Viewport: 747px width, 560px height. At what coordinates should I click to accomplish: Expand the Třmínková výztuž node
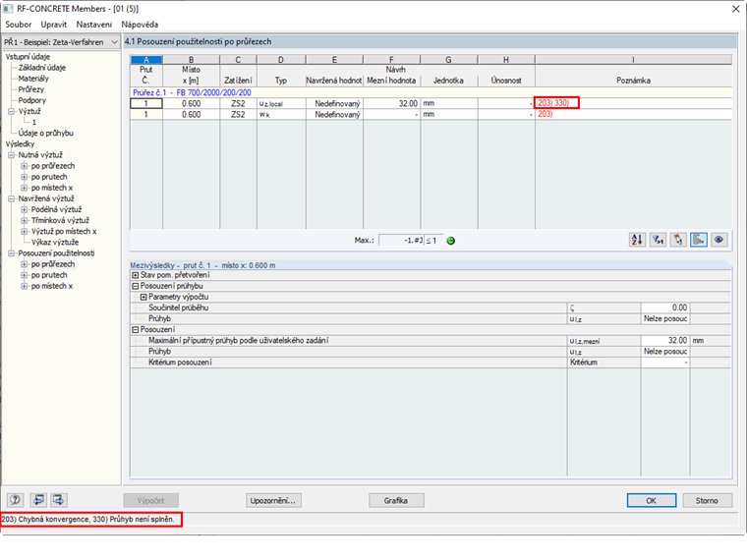click(24, 220)
